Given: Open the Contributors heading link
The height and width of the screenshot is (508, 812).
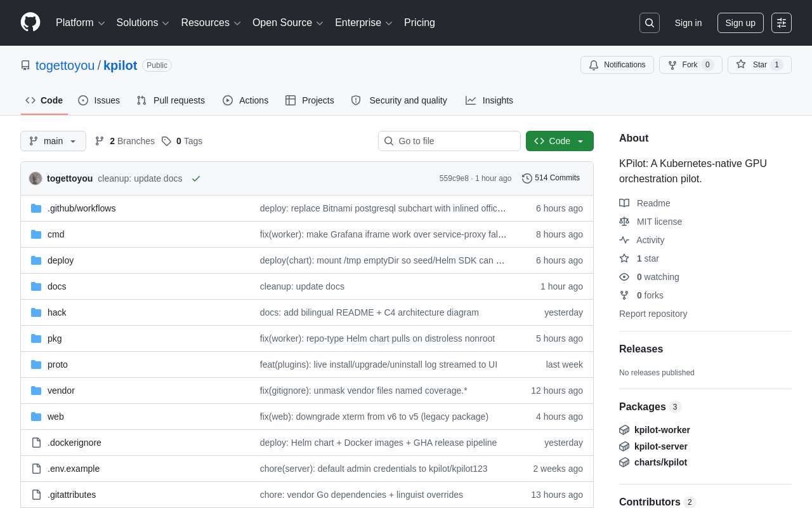Looking at the screenshot, I should (657, 502).
